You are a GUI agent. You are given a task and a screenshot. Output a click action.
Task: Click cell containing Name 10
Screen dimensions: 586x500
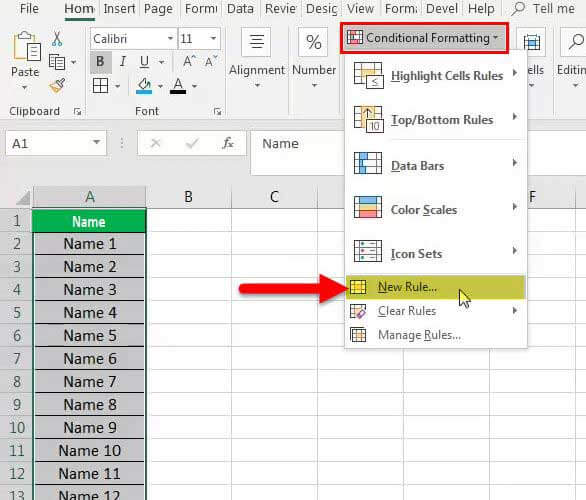pos(89,451)
